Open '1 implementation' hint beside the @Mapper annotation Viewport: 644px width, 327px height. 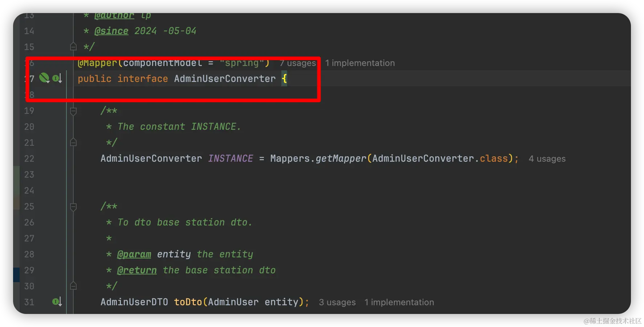(x=360, y=63)
